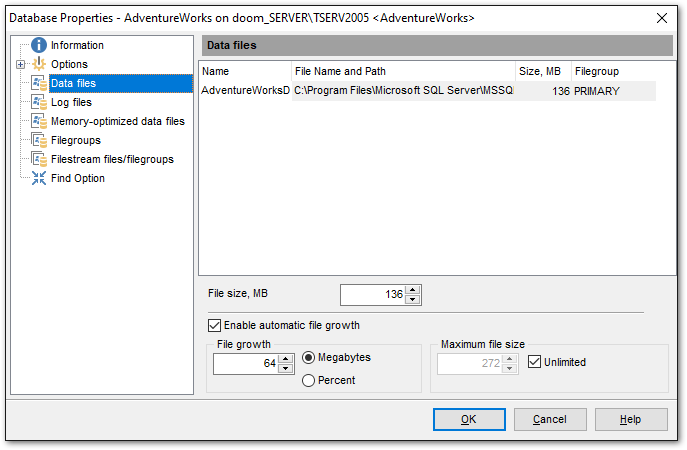Increase File size MB with up arrow
Viewport: 687px width, 450px height.
[412, 290]
